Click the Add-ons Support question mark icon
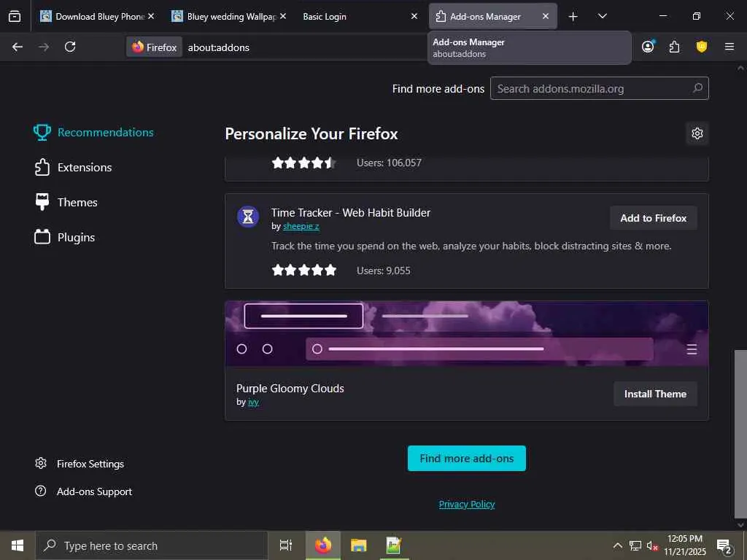747x560 pixels. (41, 491)
